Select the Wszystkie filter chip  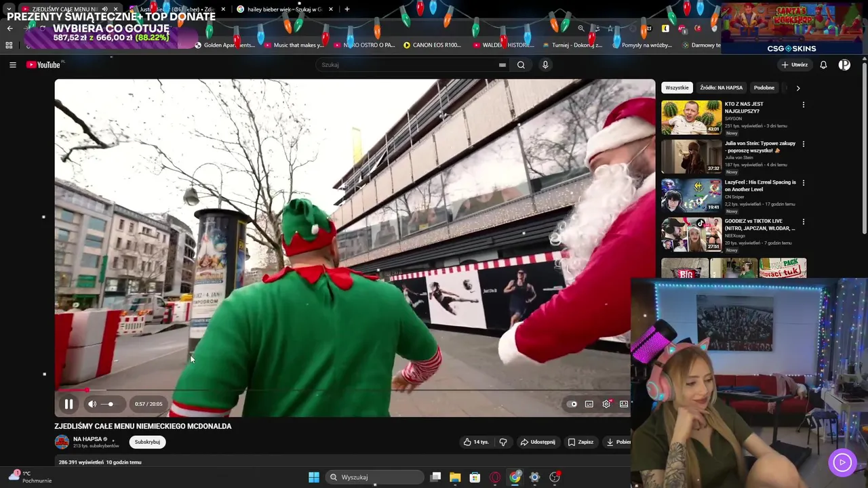coord(677,87)
